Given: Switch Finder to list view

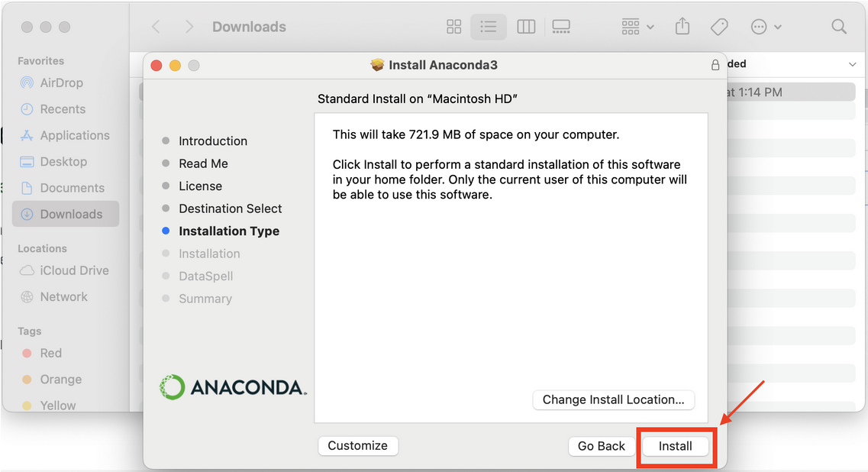Looking at the screenshot, I should pos(489,27).
